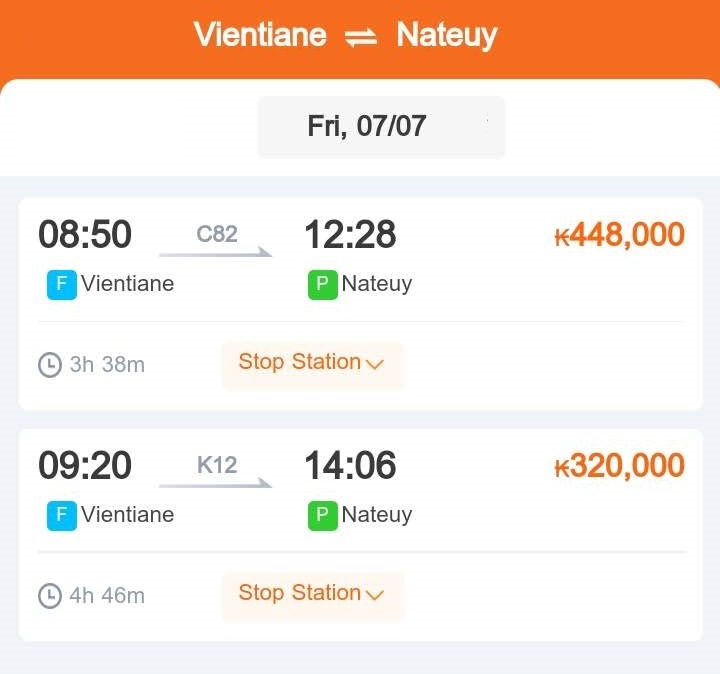
Task: Open the Fri, 07/07 date selector
Action: click(382, 127)
